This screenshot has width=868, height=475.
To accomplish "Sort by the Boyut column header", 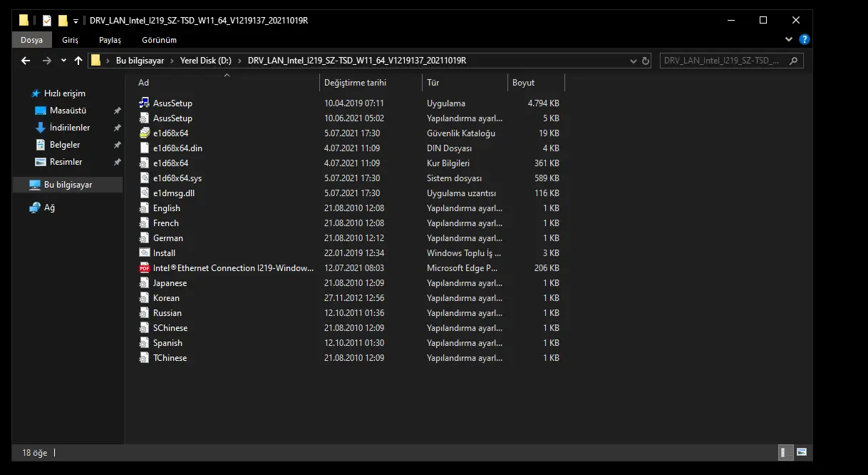I will point(536,83).
